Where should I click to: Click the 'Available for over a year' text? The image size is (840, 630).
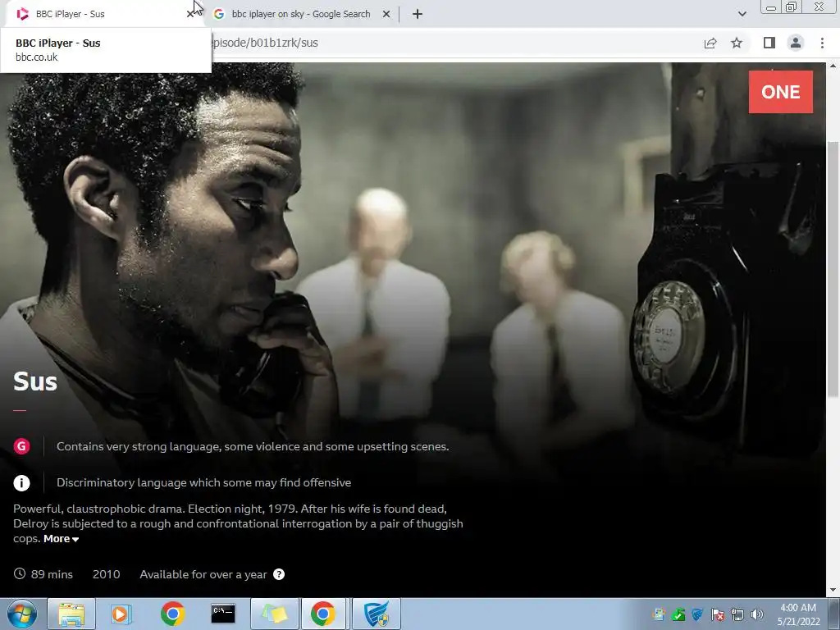[203, 574]
